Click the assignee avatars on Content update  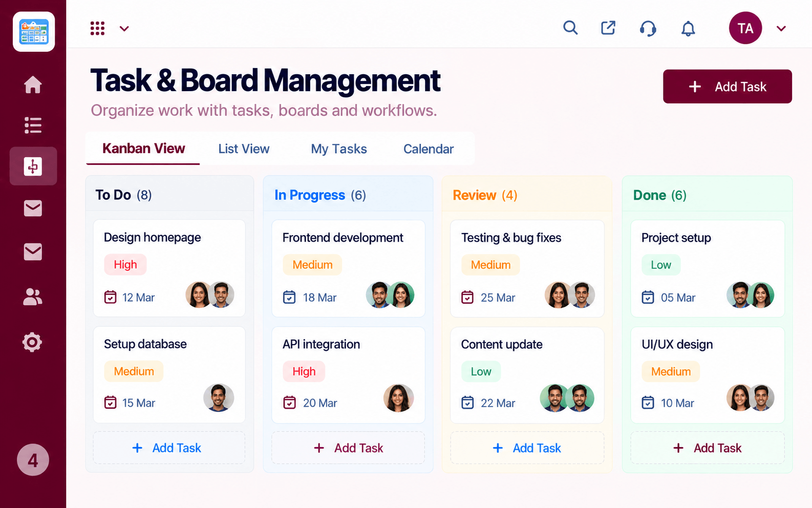567,398
